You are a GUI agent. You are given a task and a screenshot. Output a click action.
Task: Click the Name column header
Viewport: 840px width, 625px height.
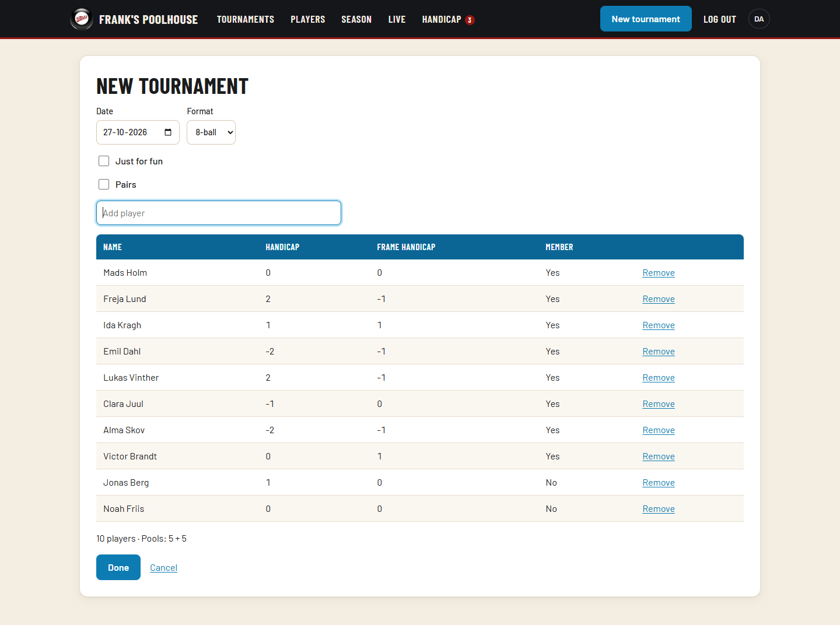pyautogui.click(x=113, y=247)
